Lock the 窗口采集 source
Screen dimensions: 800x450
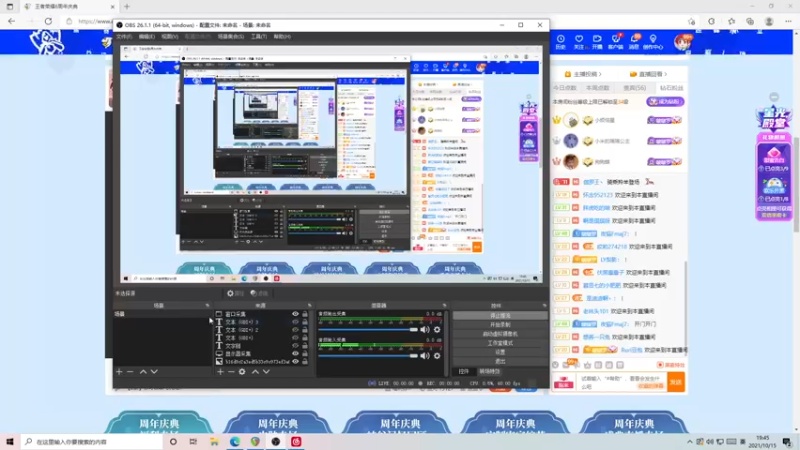pos(305,314)
